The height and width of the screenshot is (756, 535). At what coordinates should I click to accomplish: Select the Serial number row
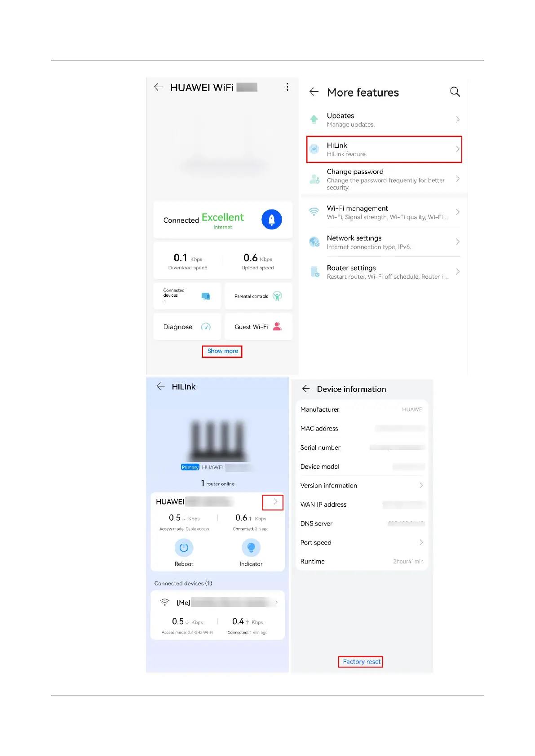tap(362, 448)
